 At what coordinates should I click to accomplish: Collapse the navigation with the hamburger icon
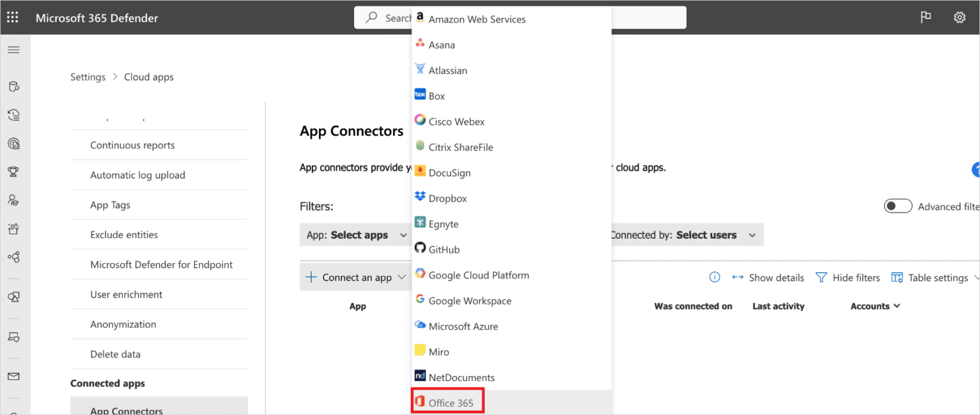click(x=13, y=49)
